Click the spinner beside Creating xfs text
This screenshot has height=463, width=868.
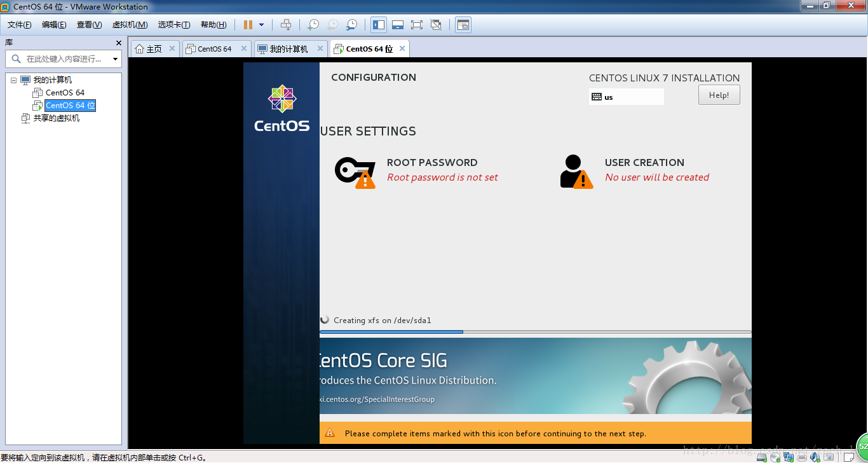[325, 320]
